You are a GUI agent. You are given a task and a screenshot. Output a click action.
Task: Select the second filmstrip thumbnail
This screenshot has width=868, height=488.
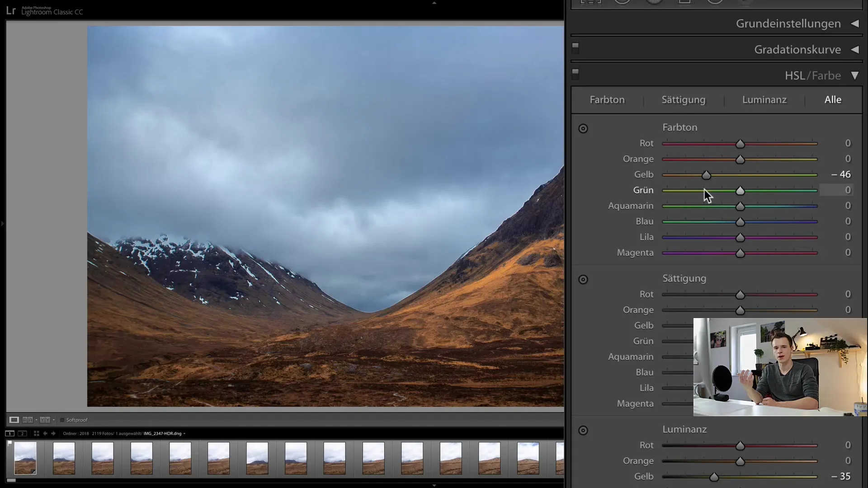64,458
